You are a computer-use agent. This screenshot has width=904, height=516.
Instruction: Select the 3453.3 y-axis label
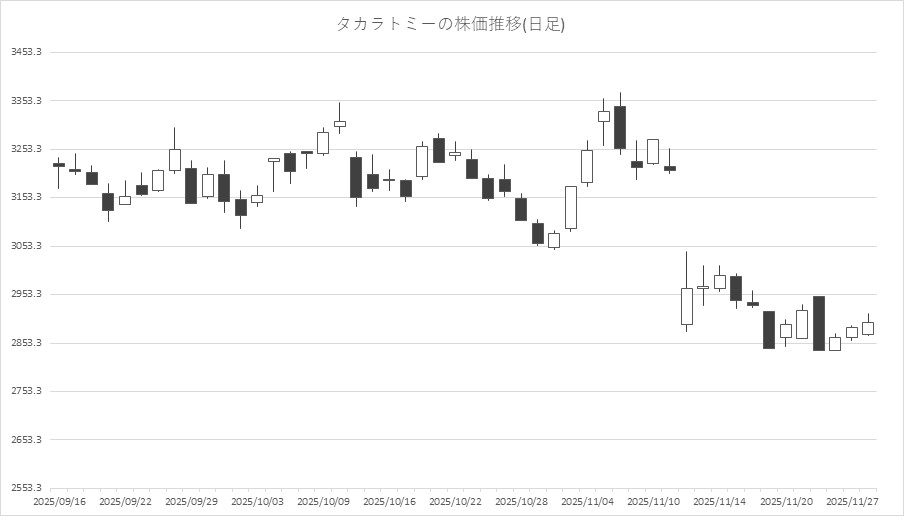(25, 52)
